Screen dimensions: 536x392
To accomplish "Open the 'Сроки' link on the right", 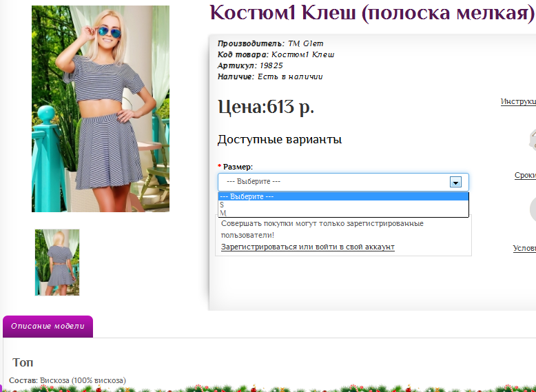I will tap(525, 175).
